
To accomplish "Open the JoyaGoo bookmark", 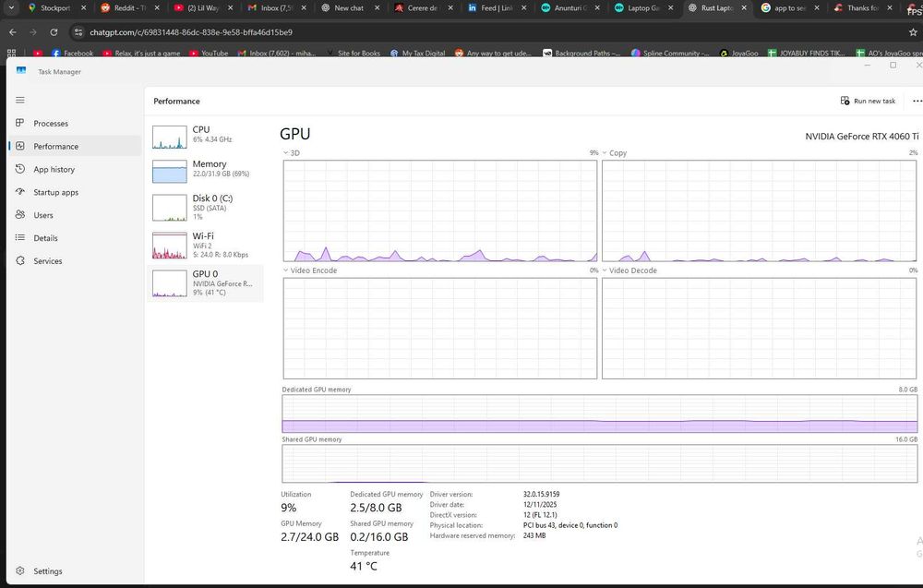I will tap(738, 53).
